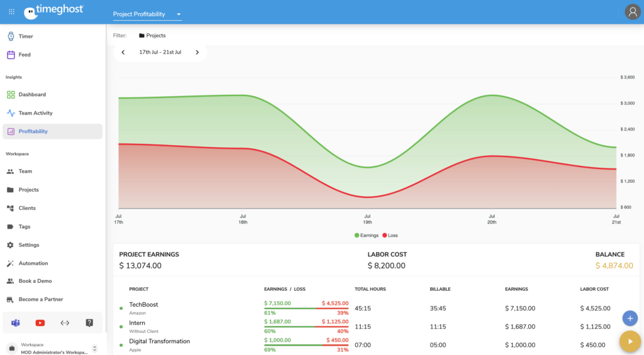Toggle the Loss series in chart legend

pos(390,236)
